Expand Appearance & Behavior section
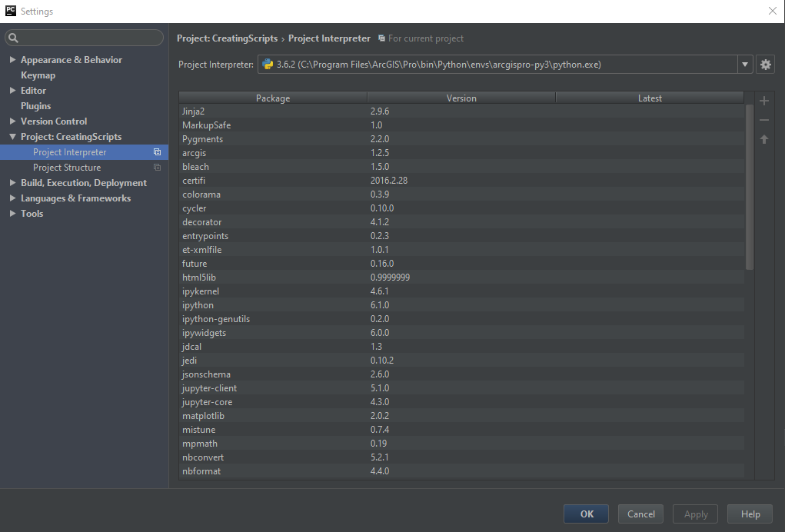The height and width of the screenshot is (532, 785). (x=12, y=59)
